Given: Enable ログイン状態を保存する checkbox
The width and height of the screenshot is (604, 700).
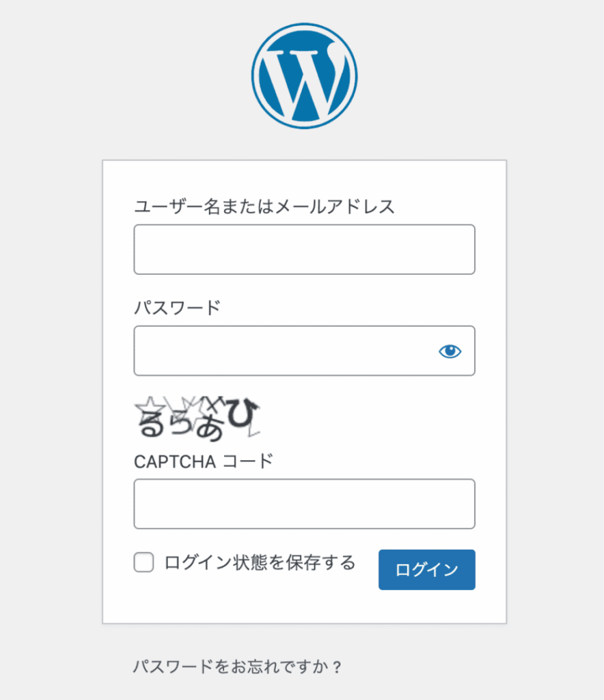Looking at the screenshot, I should [x=143, y=563].
